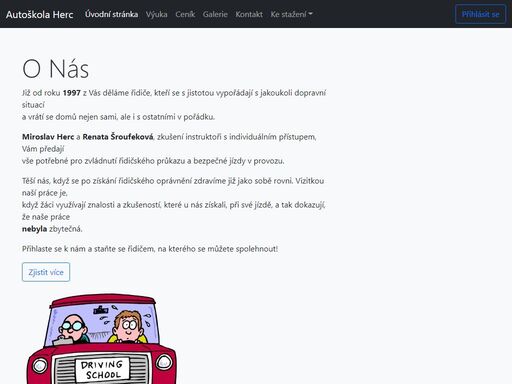
Task: Click the bold name Miroslav Herc
Action: [48, 137]
